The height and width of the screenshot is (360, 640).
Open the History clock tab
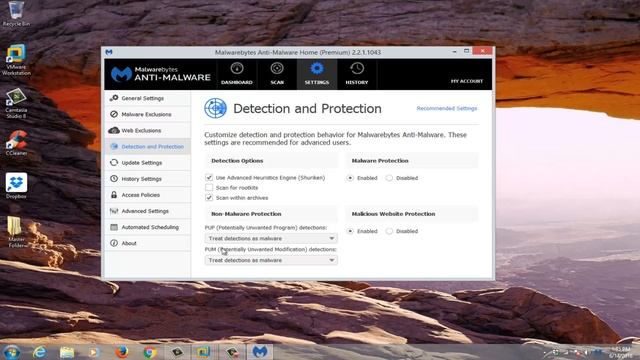click(357, 69)
